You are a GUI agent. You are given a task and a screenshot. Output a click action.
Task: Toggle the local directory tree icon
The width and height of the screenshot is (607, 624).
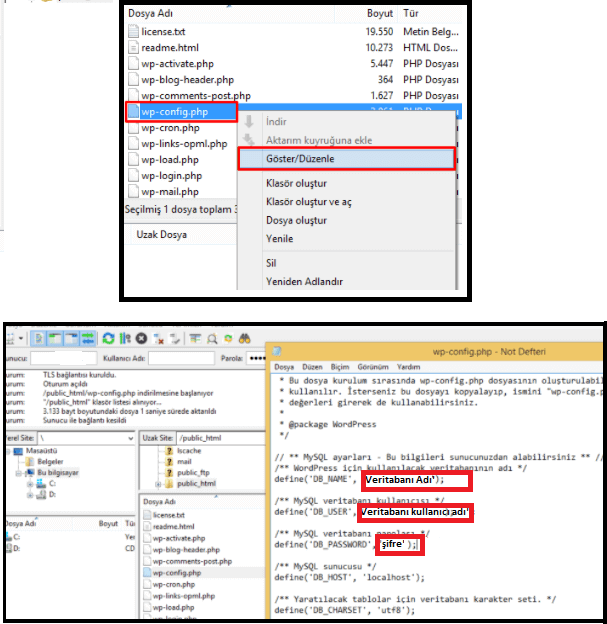pos(57,339)
